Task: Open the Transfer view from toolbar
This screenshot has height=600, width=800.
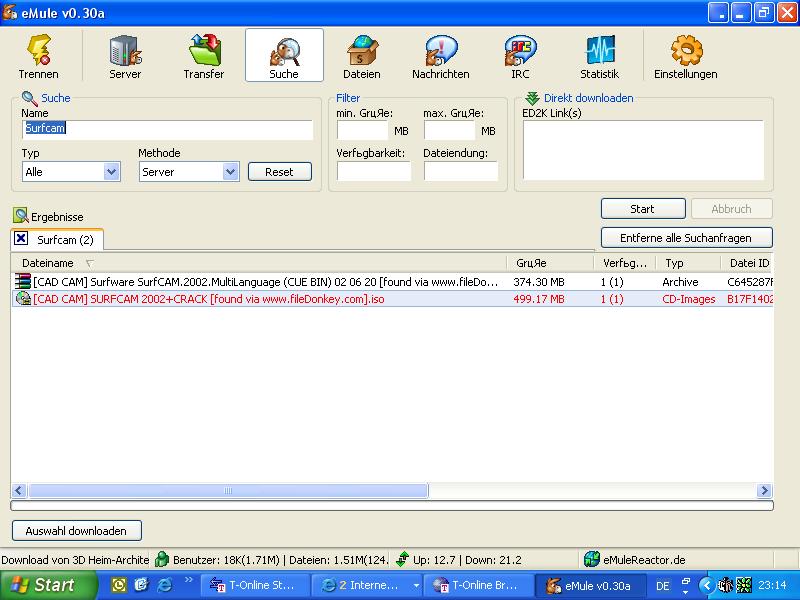Action: (204, 55)
